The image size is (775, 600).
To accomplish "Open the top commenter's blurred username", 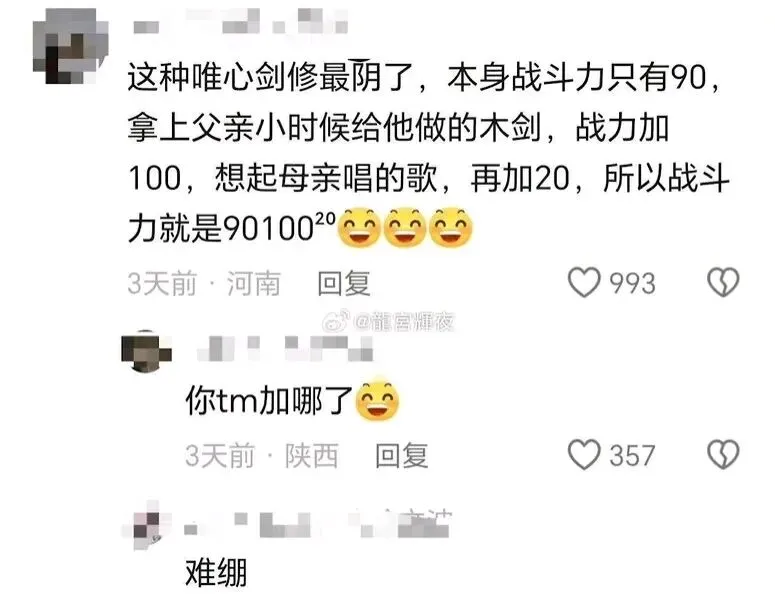I will (x=241, y=21).
